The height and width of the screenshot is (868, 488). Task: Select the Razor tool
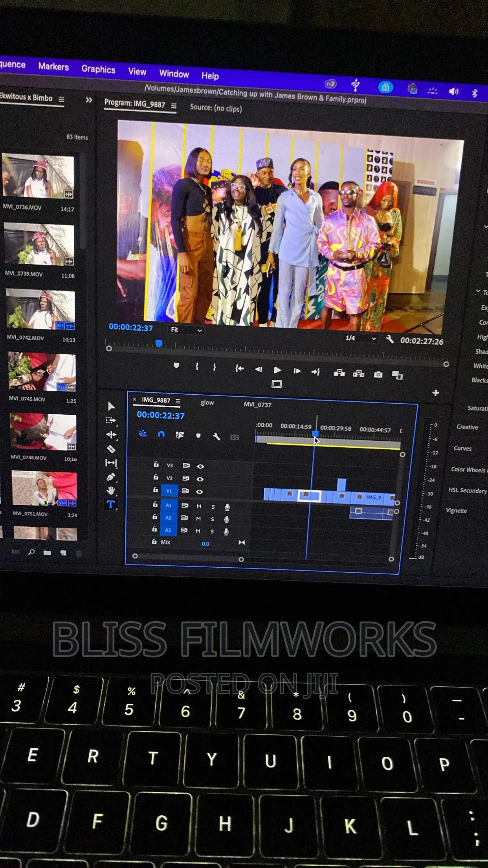point(111,449)
